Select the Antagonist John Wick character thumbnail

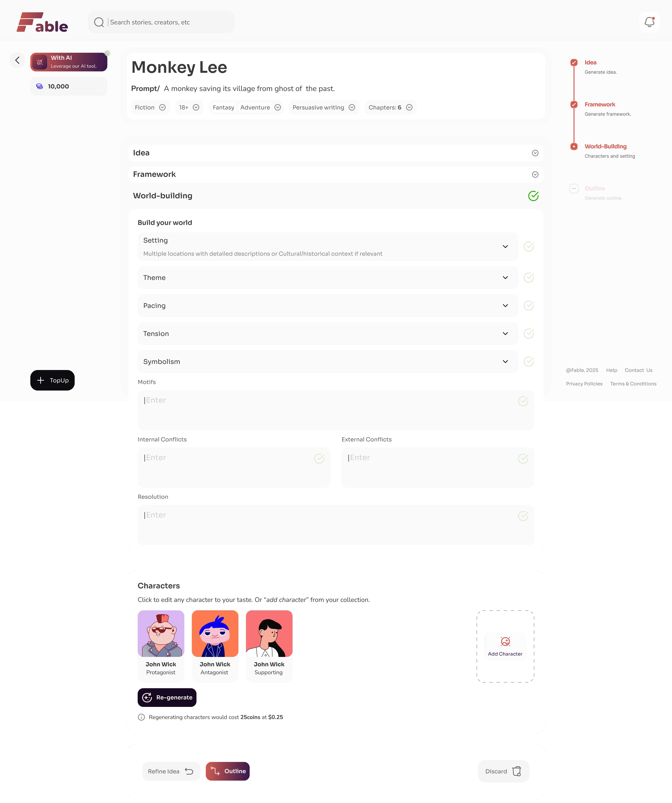[215, 634]
